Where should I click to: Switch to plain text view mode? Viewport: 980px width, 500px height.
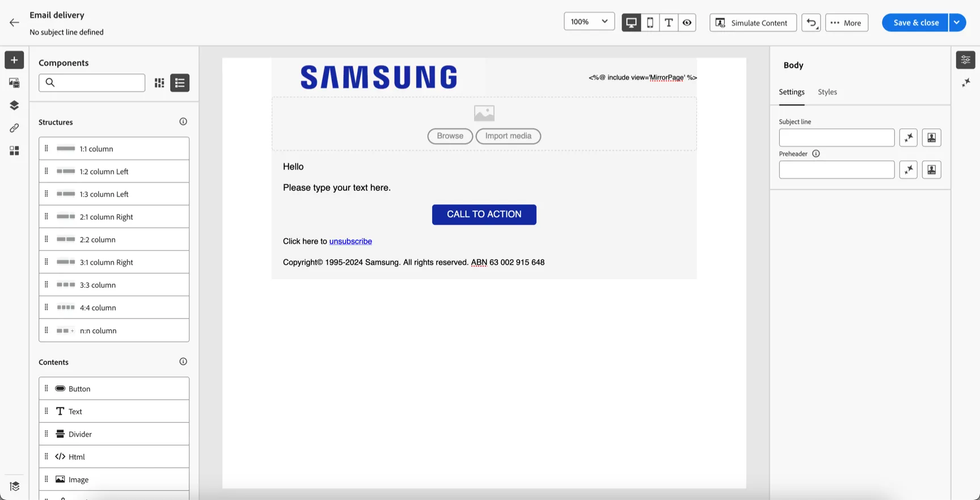tap(669, 23)
